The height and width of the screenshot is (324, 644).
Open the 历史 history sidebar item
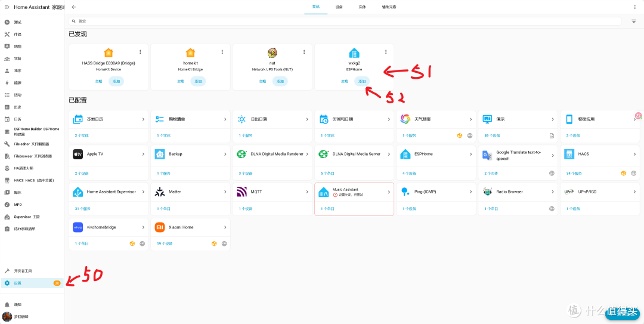click(x=32, y=107)
